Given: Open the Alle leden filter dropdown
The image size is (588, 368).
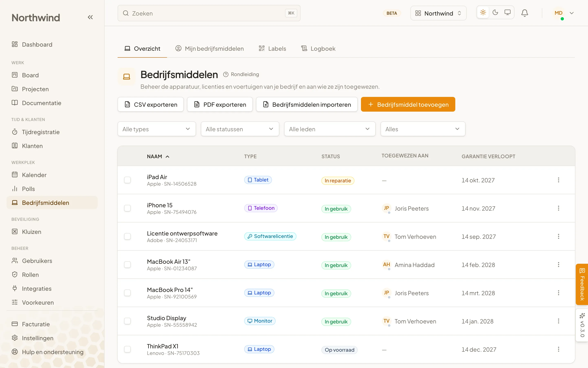Looking at the screenshot, I should pyautogui.click(x=330, y=129).
